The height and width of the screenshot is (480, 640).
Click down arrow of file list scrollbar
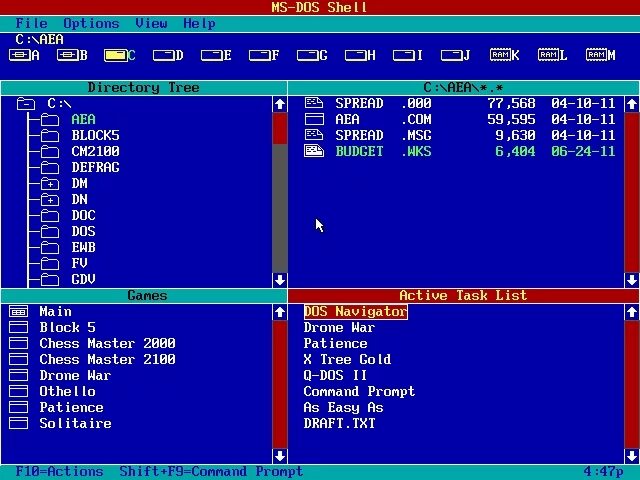tap(632, 280)
